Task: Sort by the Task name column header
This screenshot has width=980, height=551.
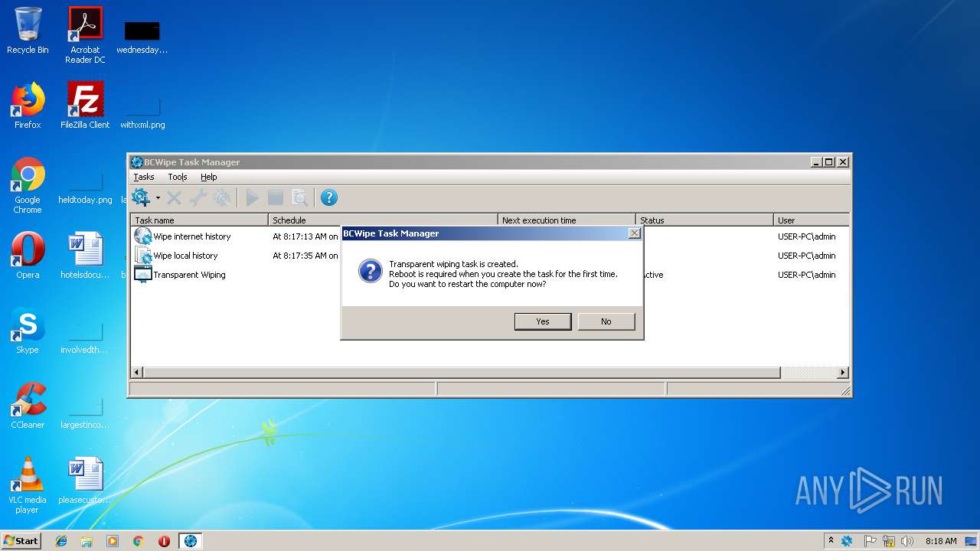Action: pos(200,220)
